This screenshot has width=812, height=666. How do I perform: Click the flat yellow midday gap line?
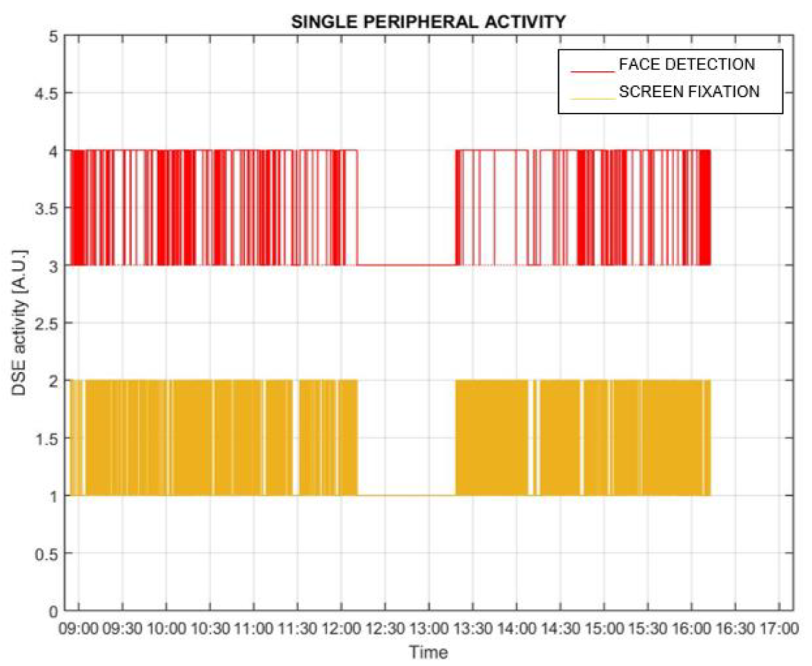407,495
